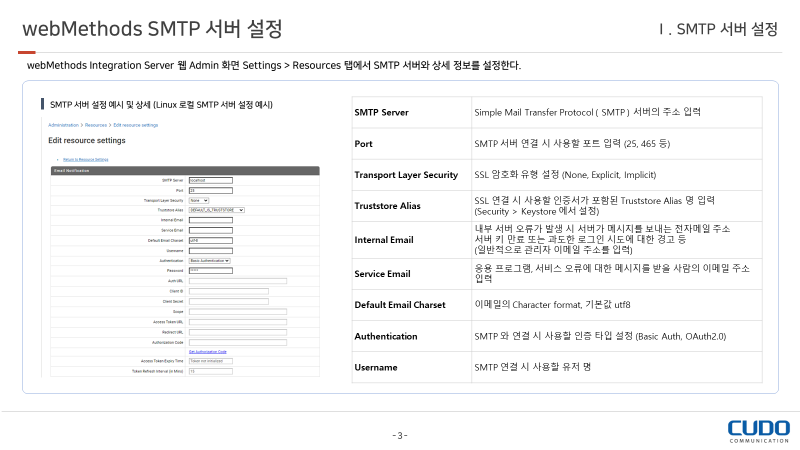
Task: Click the Service Email text box
Action: point(210,230)
